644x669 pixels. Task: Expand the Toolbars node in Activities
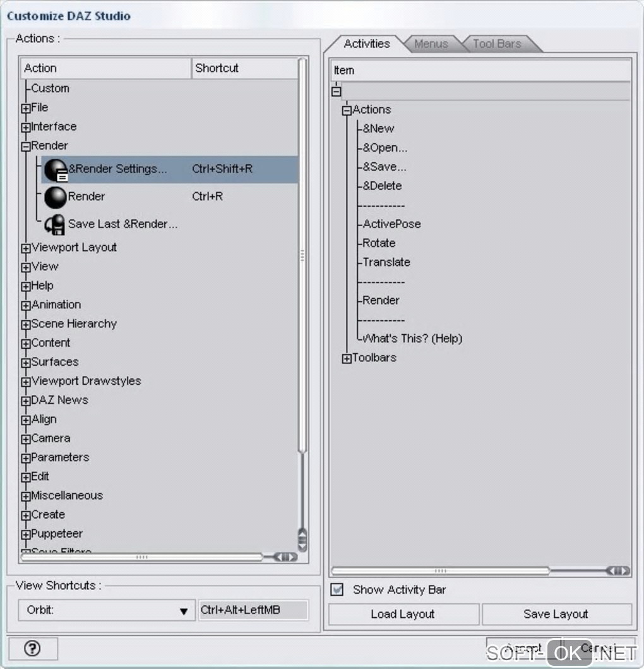click(347, 359)
